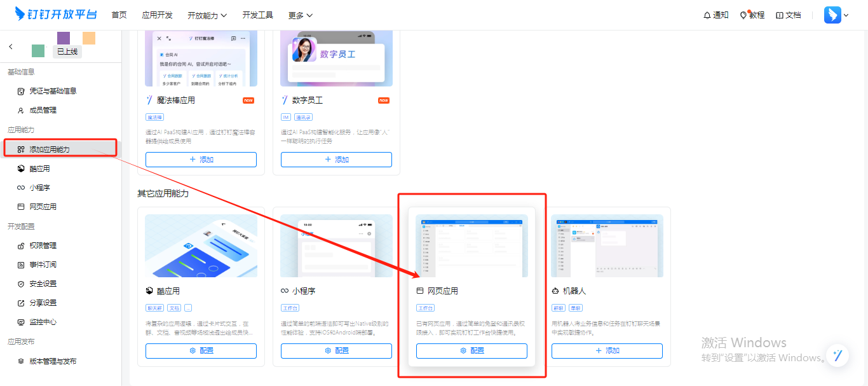Click 添加 on the 机器人 card
Screen dimensions: 868x386
(607, 350)
